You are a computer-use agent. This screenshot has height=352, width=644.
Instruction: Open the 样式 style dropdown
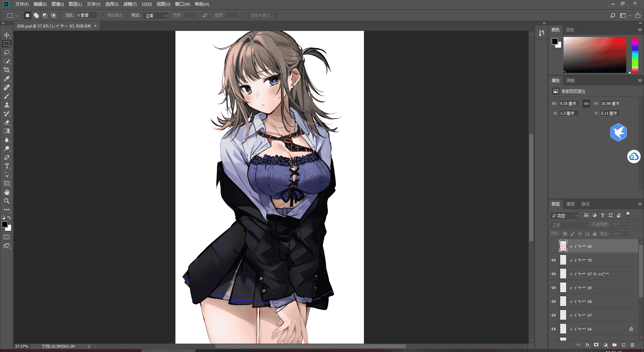[156, 15]
